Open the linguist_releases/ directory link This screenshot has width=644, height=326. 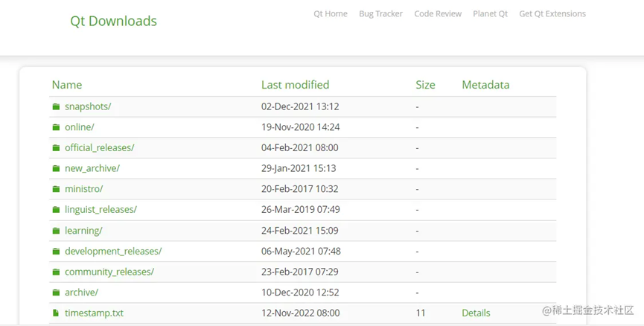point(101,210)
